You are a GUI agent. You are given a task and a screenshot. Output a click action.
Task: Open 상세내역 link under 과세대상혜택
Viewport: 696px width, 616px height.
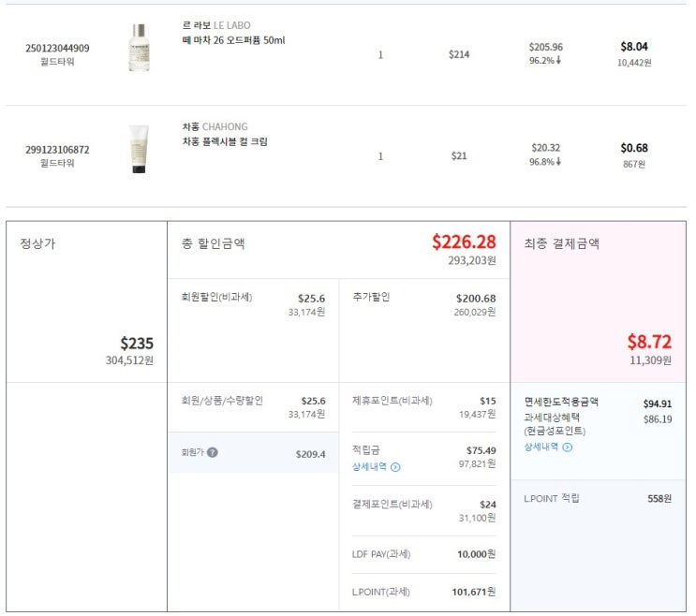point(541,447)
